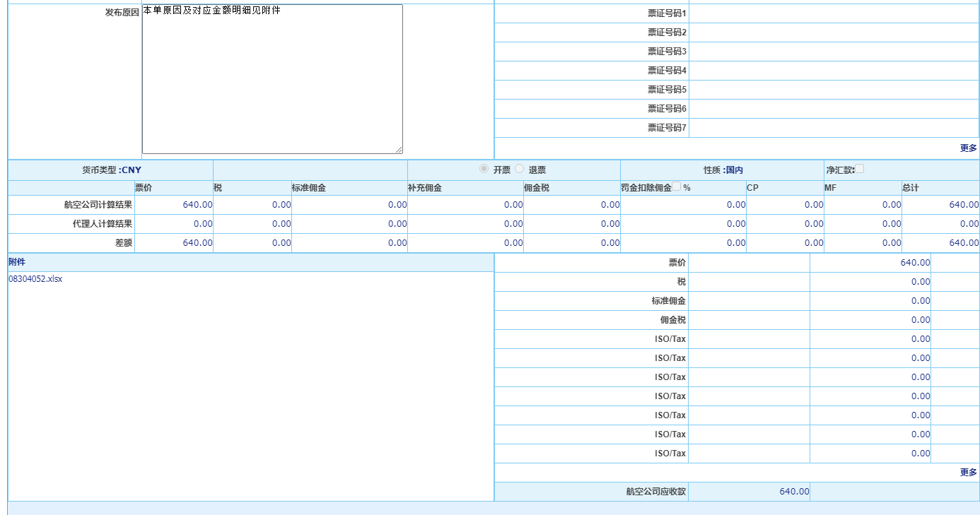Select the 票证号码2 field
The height and width of the screenshot is (515, 980).
pos(834,32)
